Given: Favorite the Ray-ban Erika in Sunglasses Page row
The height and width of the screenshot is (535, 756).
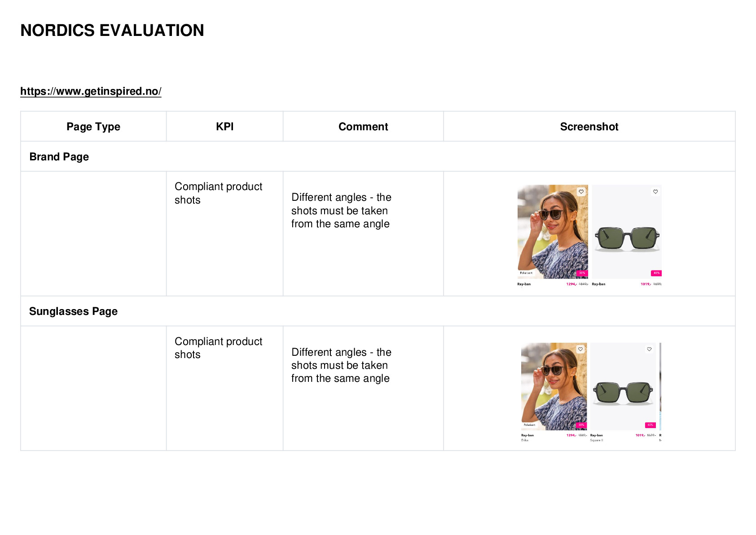Looking at the screenshot, I should pos(580,349).
